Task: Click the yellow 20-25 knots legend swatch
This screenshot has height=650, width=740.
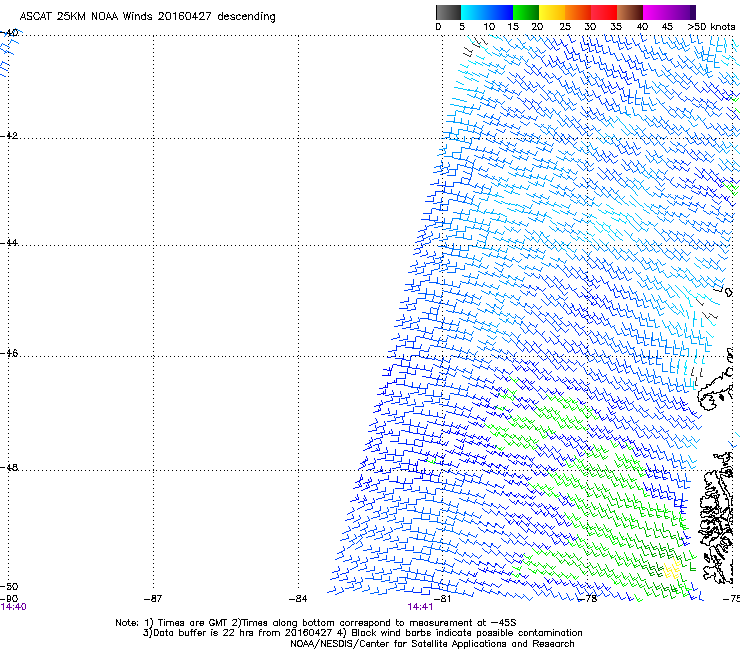Action: click(552, 12)
